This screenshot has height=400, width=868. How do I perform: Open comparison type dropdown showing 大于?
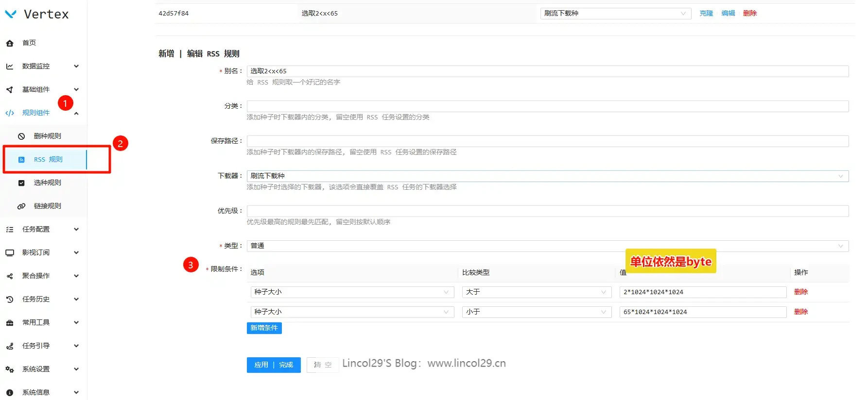point(536,292)
